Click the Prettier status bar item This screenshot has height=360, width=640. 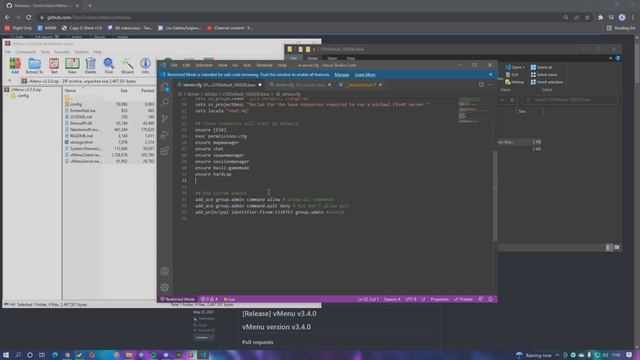pos(463,299)
